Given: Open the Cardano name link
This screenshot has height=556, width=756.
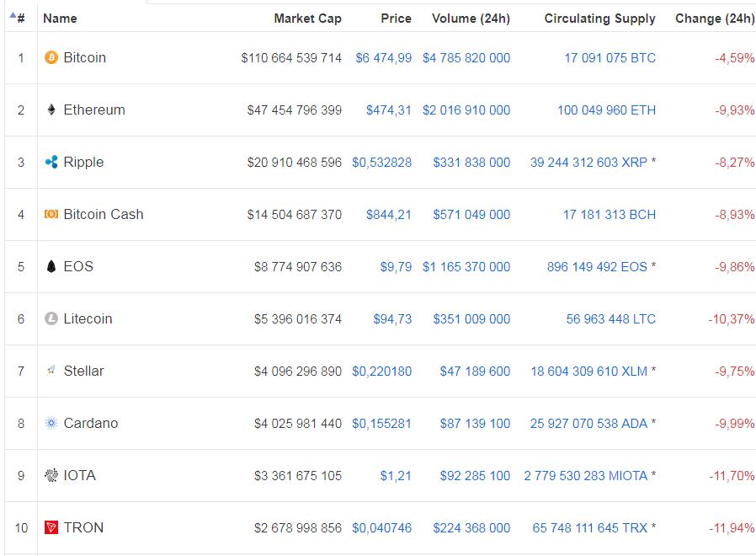Looking at the screenshot, I should point(91,423).
